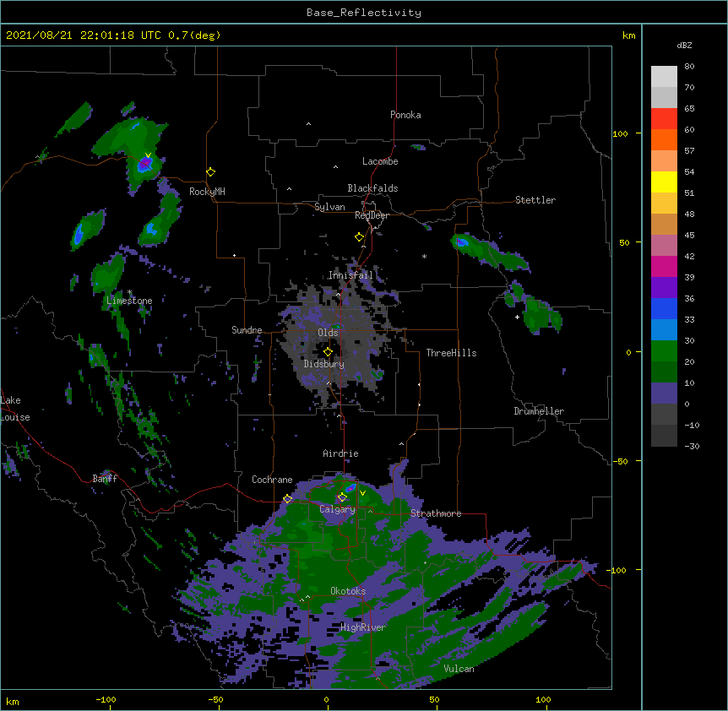Click the Banff town label
728x711 pixels.
click(x=105, y=479)
